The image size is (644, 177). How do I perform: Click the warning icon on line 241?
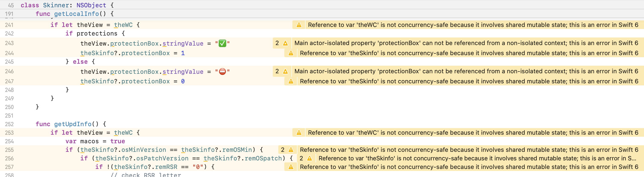[x=299, y=25]
